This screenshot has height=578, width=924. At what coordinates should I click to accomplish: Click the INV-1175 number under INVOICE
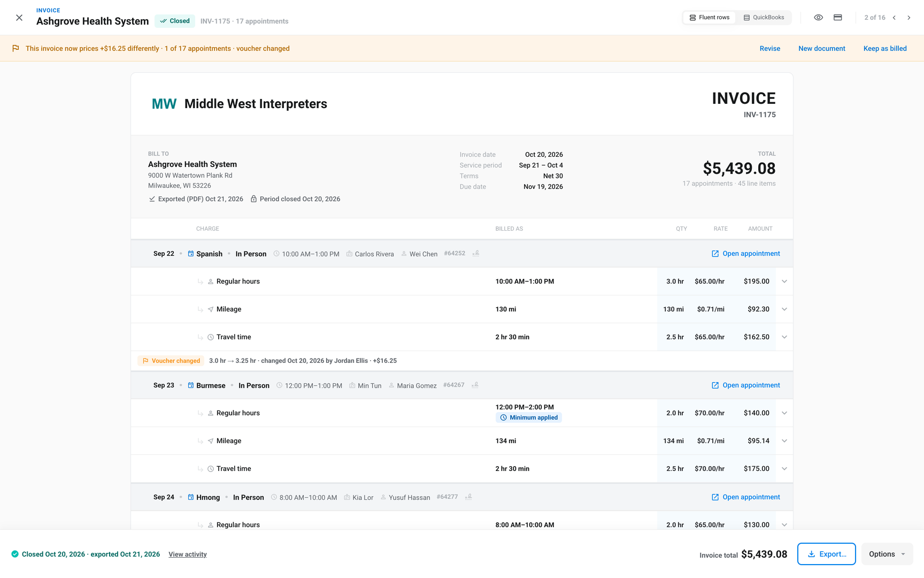[x=759, y=115]
